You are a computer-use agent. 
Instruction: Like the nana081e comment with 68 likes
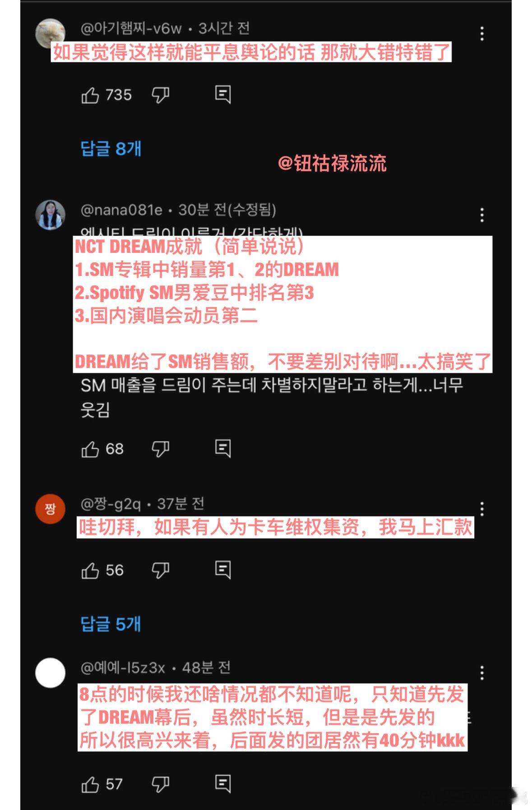click(90, 449)
